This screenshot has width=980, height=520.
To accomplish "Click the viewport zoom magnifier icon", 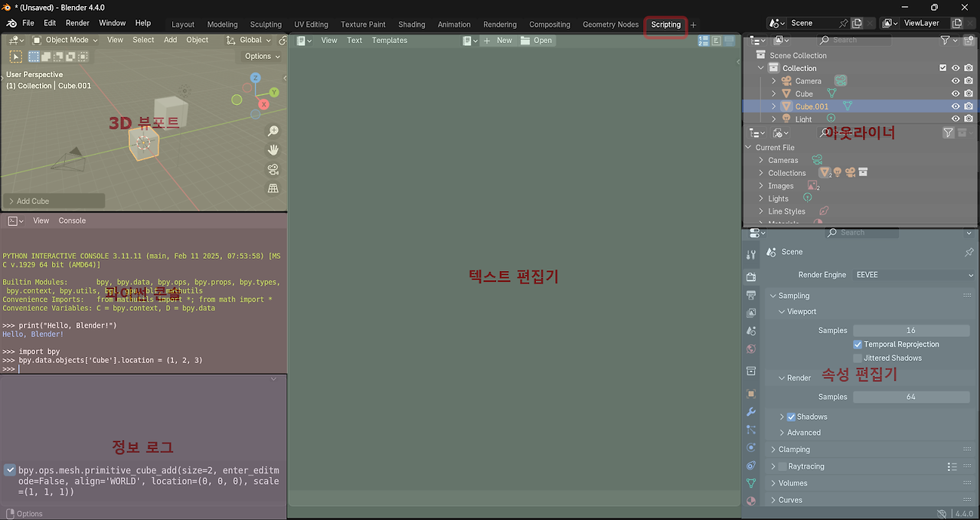I will point(273,131).
